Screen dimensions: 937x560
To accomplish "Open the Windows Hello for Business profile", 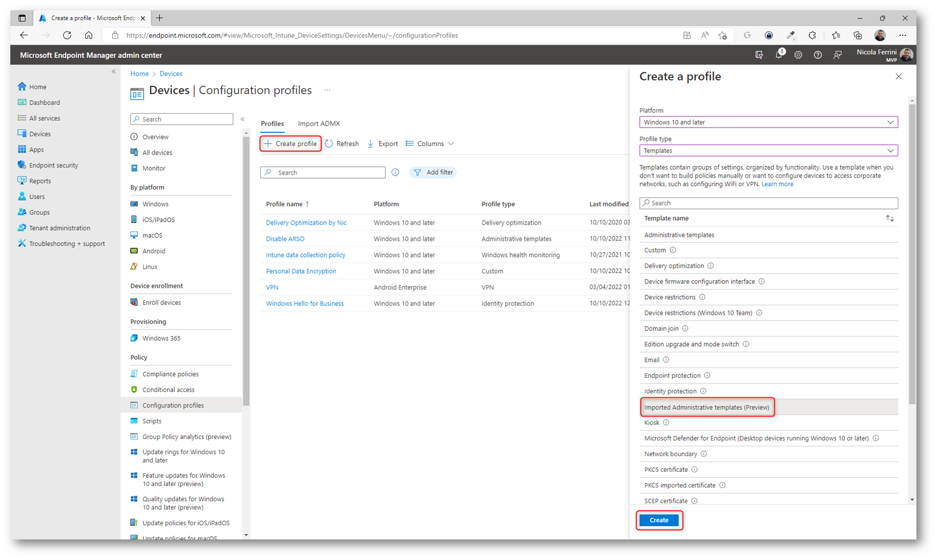I will [x=304, y=303].
